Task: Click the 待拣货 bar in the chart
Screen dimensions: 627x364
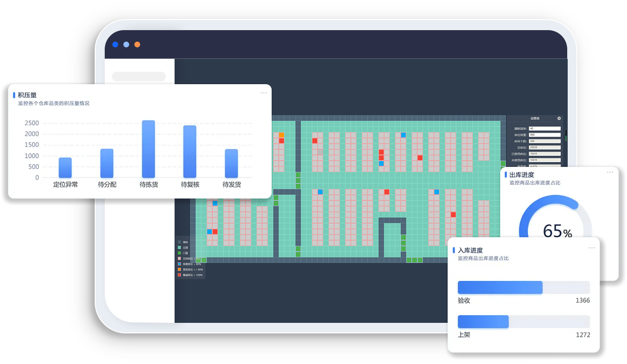Action: [x=148, y=149]
